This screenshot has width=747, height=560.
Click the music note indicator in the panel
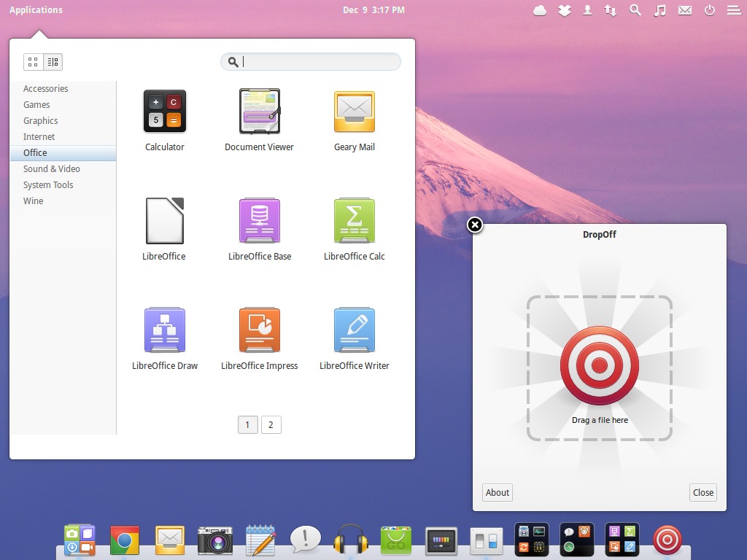pyautogui.click(x=659, y=10)
